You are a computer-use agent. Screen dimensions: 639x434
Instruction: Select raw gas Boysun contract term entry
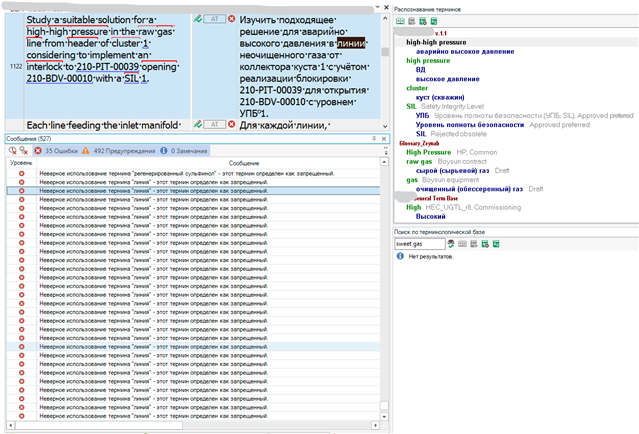(x=446, y=162)
